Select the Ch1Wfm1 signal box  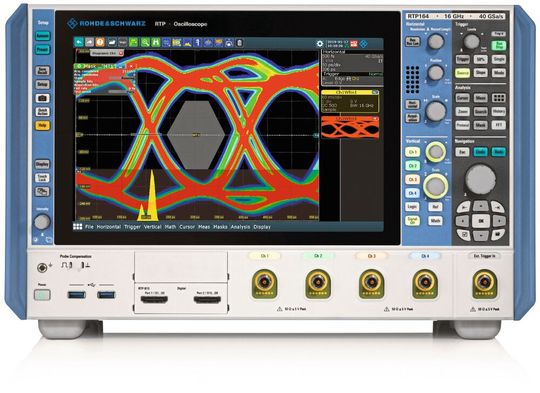pos(350,101)
